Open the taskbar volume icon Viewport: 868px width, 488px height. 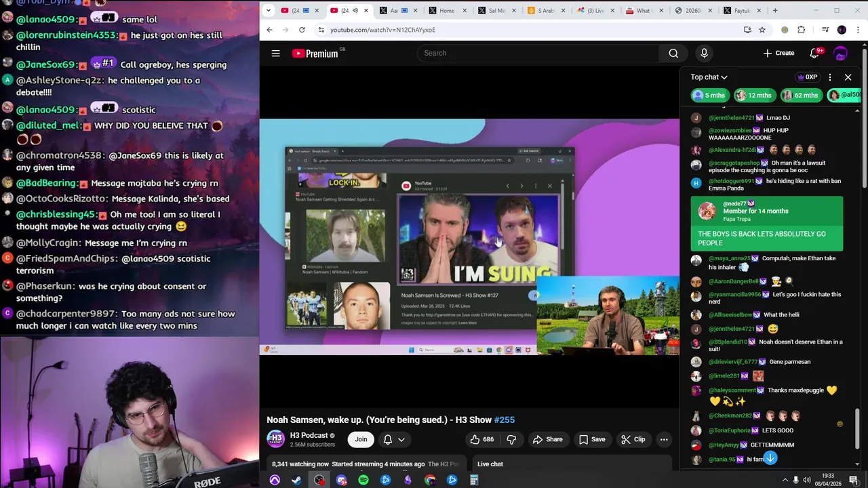[808, 480]
